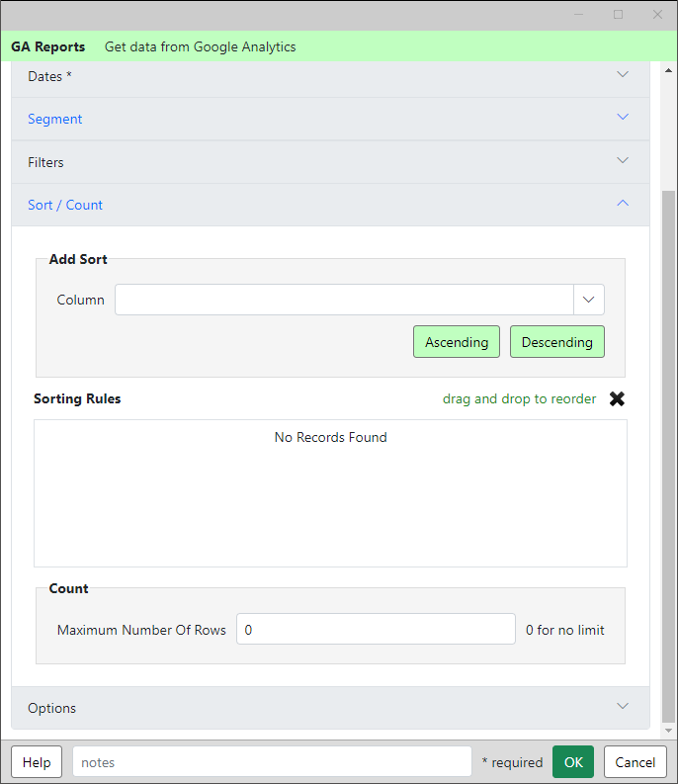This screenshot has height=784, width=678.
Task: Confirm with the OK button
Action: [x=573, y=762]
